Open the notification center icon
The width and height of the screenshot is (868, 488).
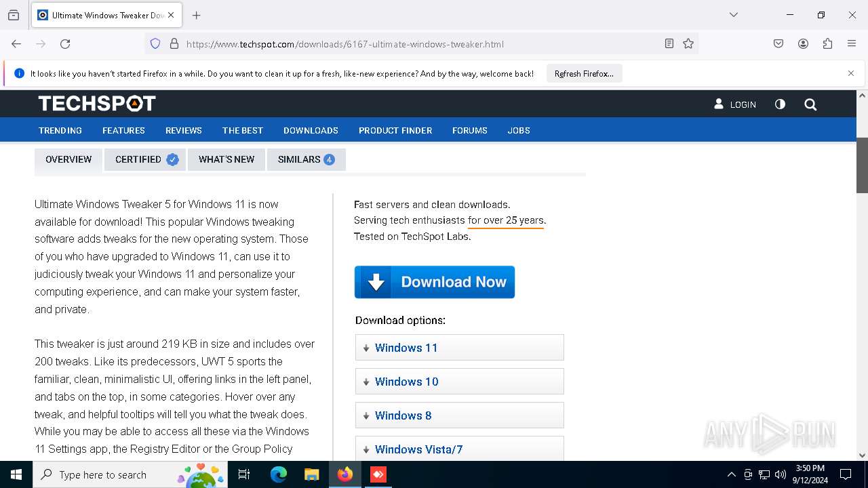click(x=846, y=474)
